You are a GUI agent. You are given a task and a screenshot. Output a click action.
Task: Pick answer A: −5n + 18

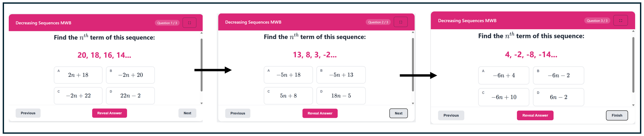(288, 75)
